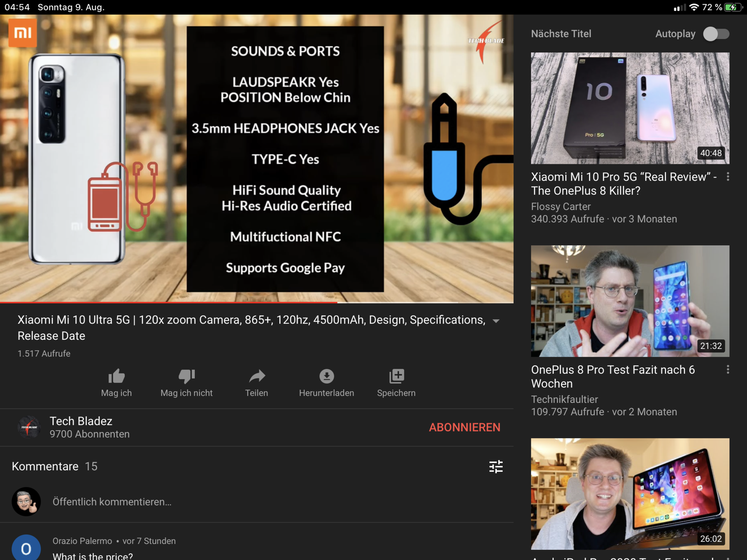Seek using the red video progress bar
The height and width of the screenshot is (560, 747).
257,302
